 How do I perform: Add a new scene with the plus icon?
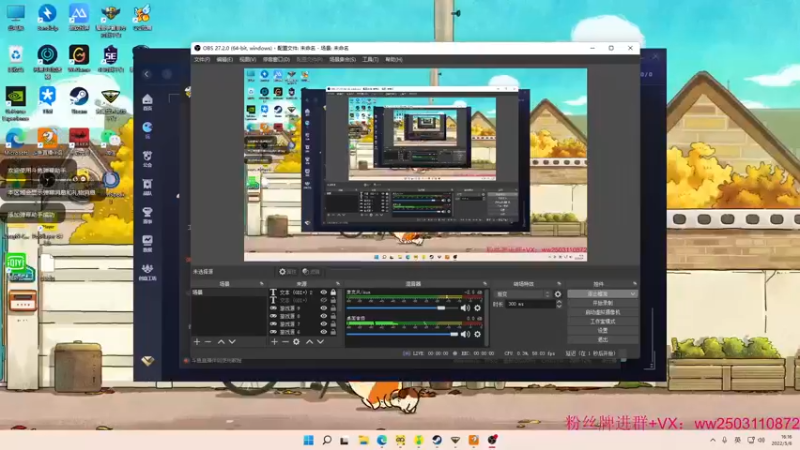coord(197,342)
